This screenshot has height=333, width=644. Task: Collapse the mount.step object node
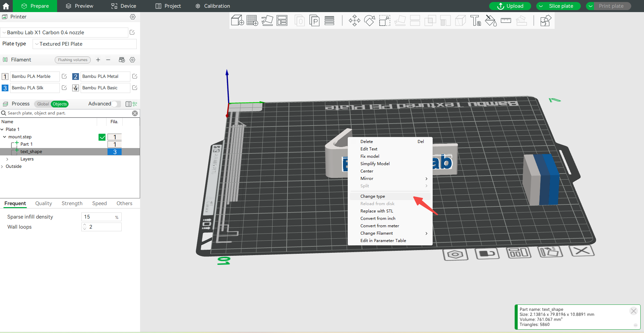[x=5, y=137]
